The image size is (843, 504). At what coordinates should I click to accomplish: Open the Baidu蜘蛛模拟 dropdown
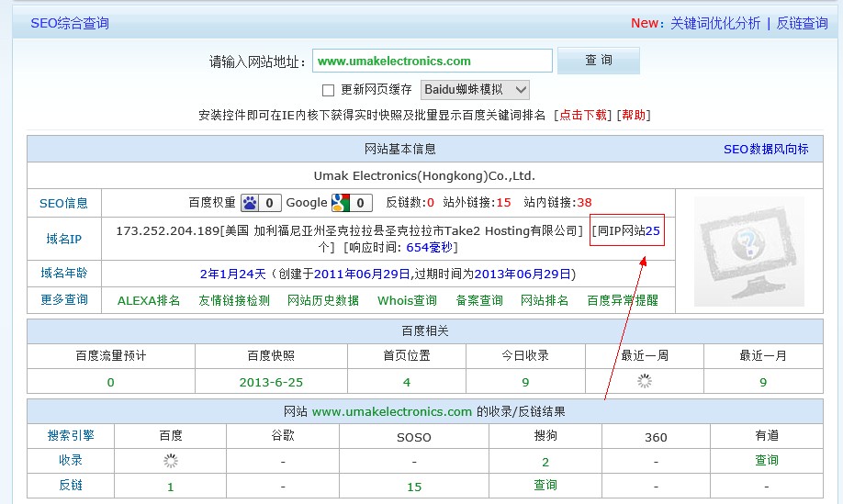click(x=475, y=89)
